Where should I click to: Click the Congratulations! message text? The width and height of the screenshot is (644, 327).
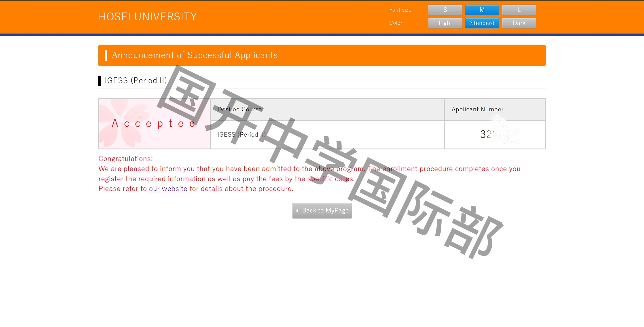click(x=125, y=159)
